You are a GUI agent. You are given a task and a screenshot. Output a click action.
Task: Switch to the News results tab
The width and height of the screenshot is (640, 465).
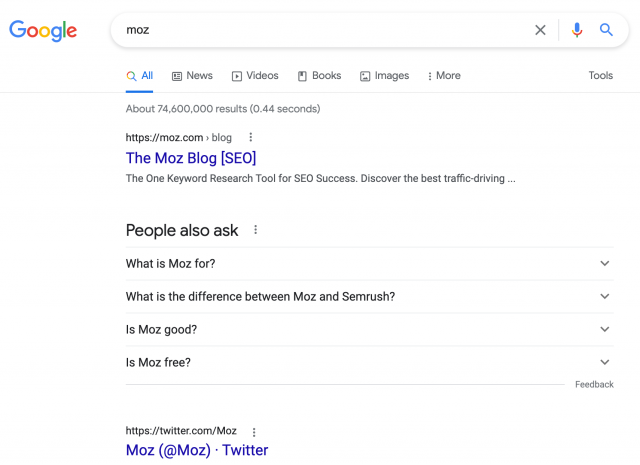pos(192,76)
